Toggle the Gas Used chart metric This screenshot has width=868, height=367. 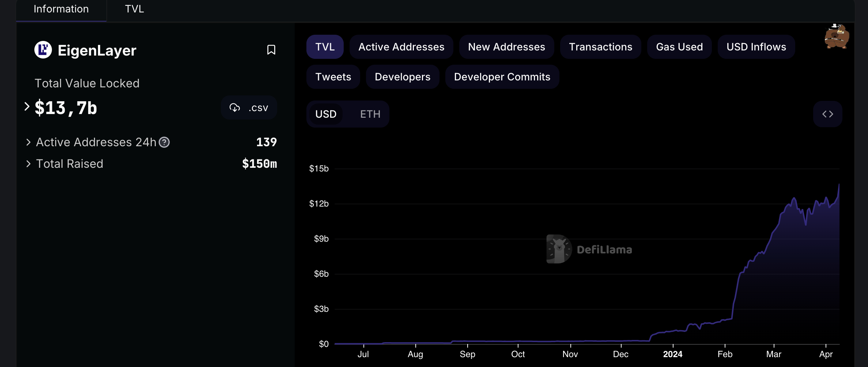[679, 47]
